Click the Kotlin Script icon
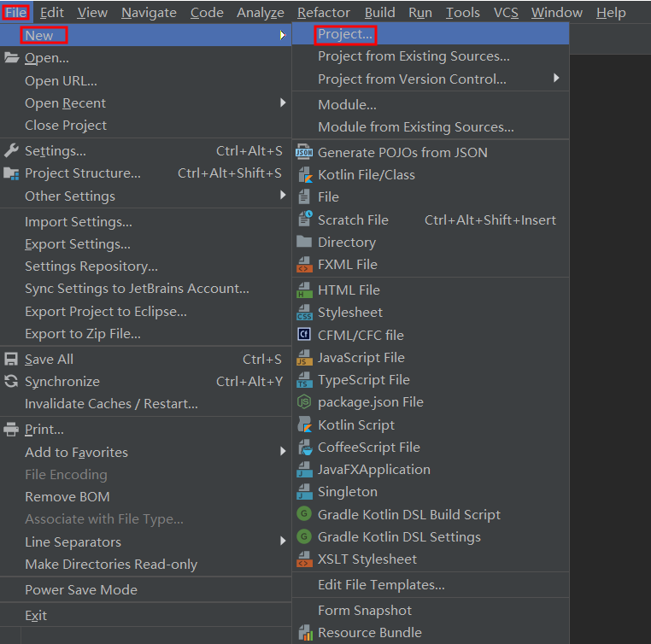 pyautogui.click(x=305, y=424)
